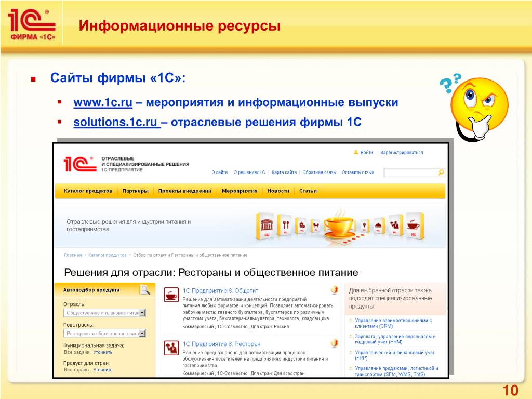
Task: Click the Функциональная задача: label
Action: click(94, 345)
